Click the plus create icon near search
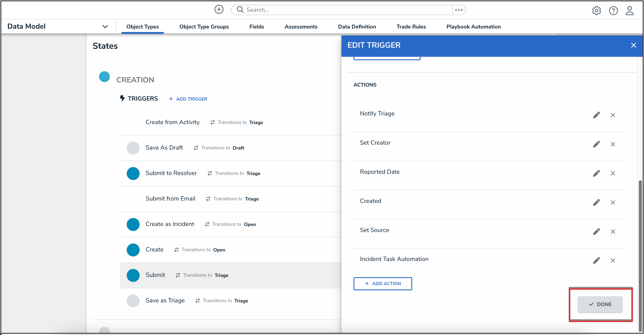This screenshot has height=335, width=644. coord(219,9)
